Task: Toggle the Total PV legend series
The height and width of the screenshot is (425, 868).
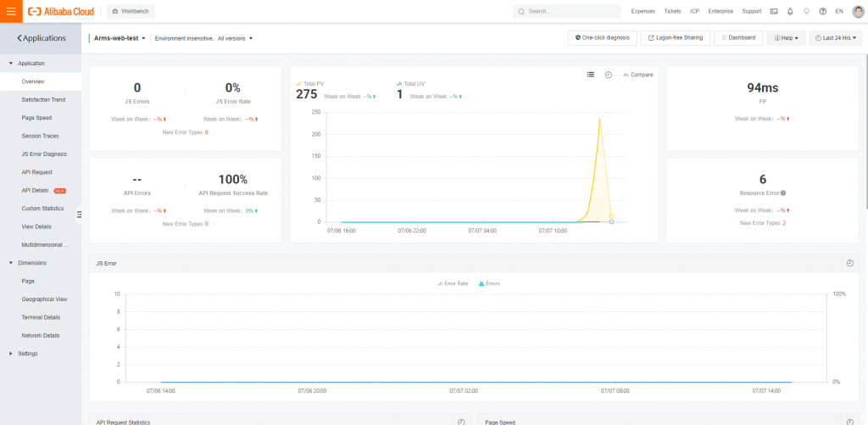Action: [310, 84]
